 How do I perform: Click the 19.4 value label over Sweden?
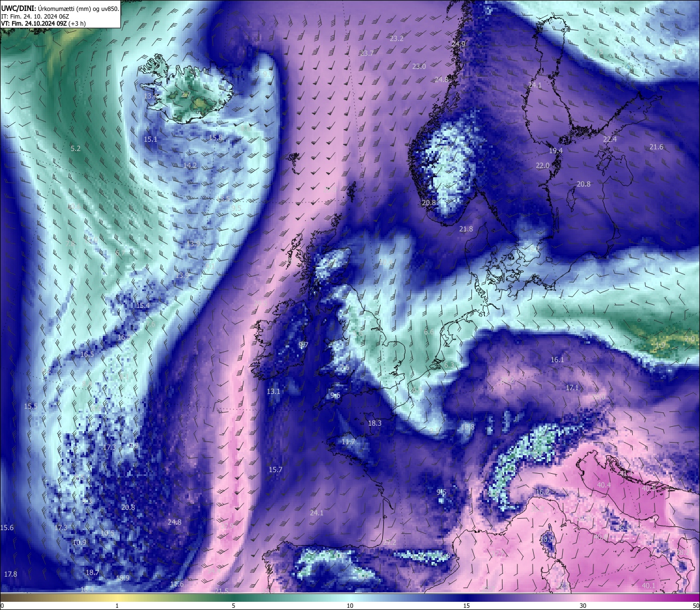click(x=556, y=150)
